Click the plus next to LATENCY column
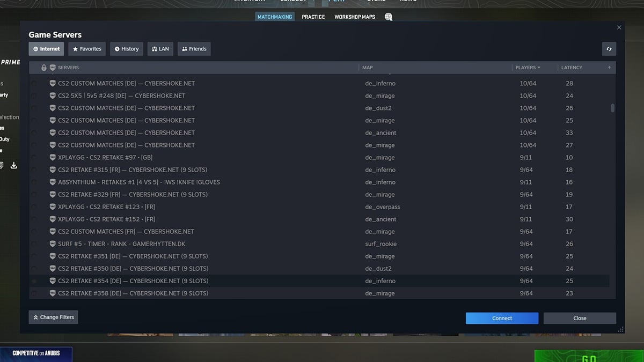644x362 pixels. point(609,67)
